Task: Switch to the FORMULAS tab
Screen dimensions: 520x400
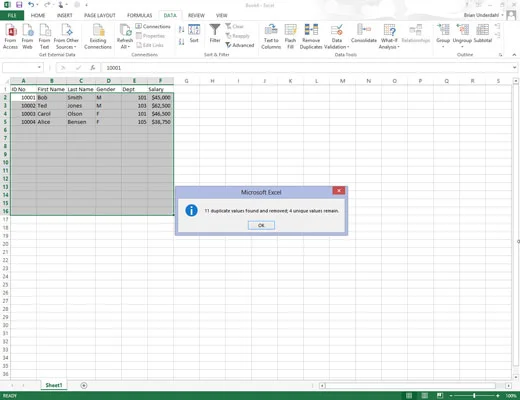Action: coord(139,15)
